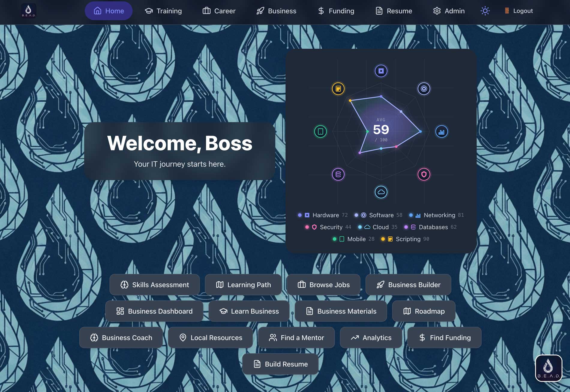Open the Business Dashboard button
570x392 pixels.
(x=154, y=311)
